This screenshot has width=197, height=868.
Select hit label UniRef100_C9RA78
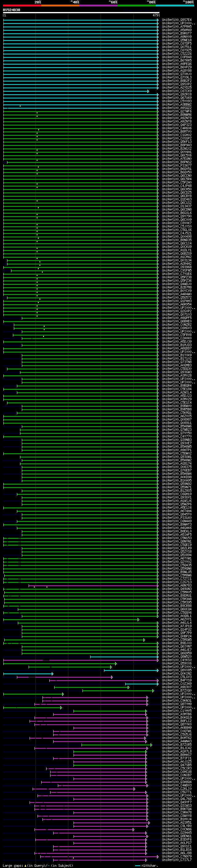click(x=177, y=812)
